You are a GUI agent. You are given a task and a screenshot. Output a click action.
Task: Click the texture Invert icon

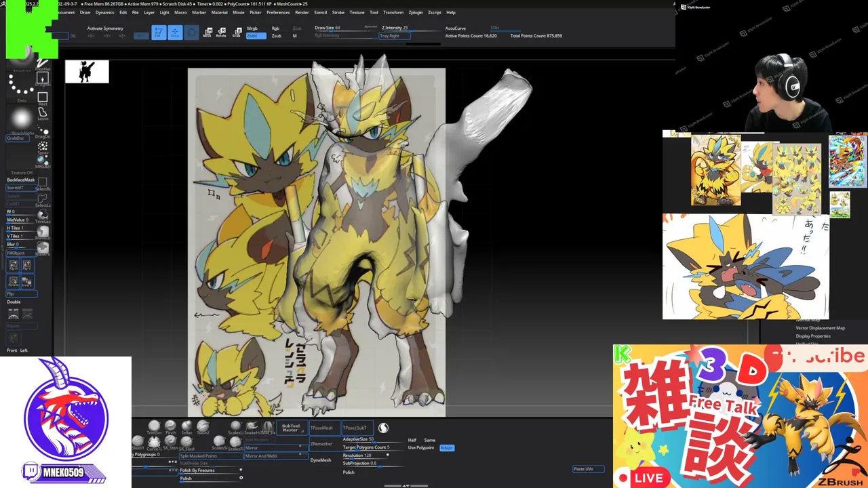(28, 281)
